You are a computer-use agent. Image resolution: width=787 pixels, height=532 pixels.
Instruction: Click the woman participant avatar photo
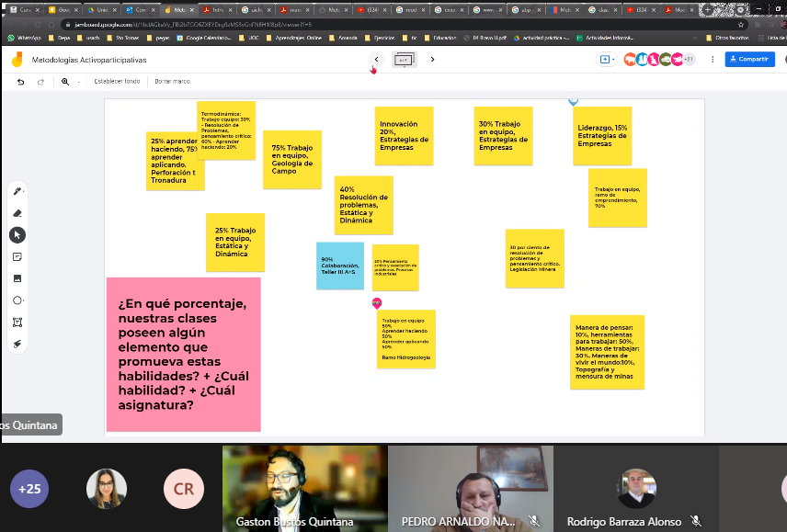107,489
